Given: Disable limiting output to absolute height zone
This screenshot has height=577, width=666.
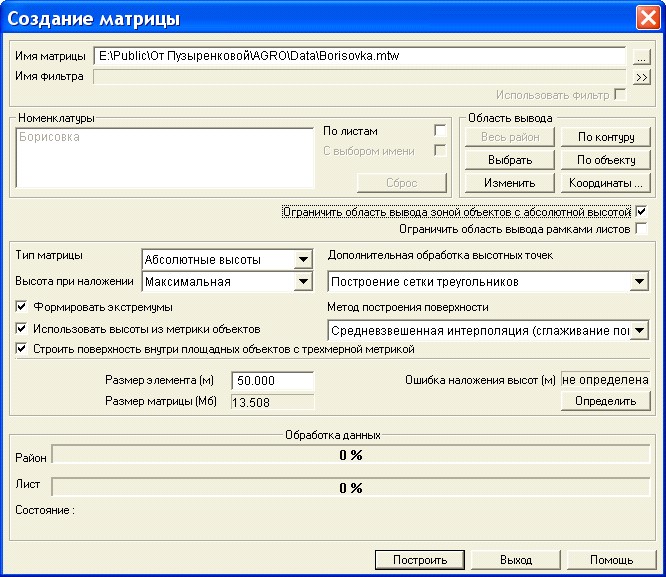Looking at the screenshot, I should click(641, 212).
